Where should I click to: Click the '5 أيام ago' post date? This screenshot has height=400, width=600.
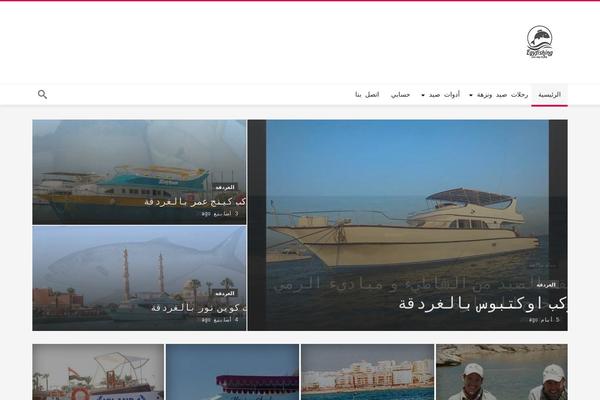click(544, 319)
